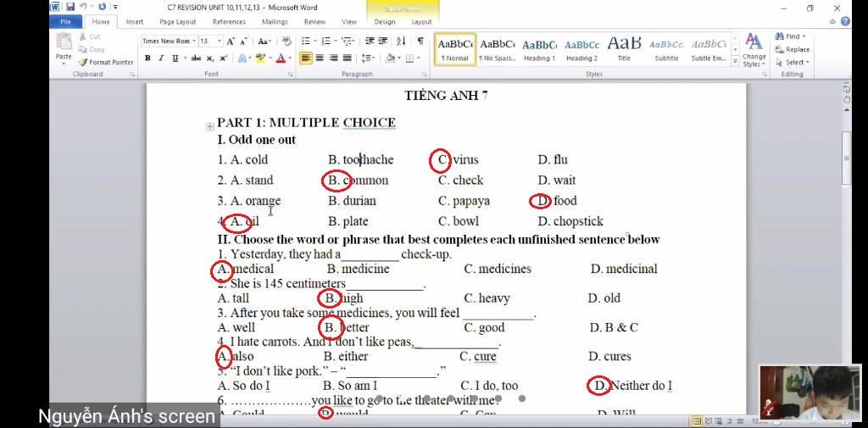This screenshot has width=868, height=428.
Task: Open the Insert ribbon tab
Action: 135,21
